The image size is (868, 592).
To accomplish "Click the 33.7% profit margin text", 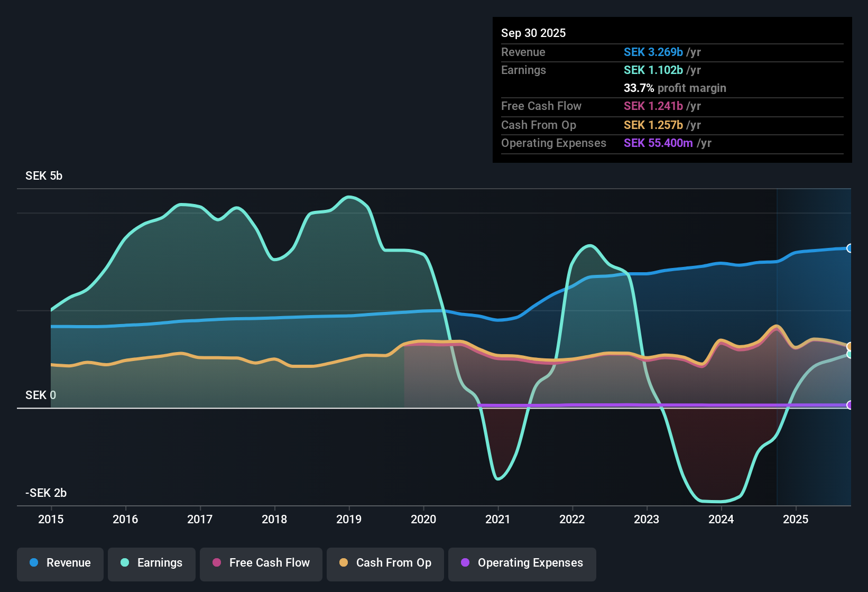I will pyautogui.click(x=675, y=88).
